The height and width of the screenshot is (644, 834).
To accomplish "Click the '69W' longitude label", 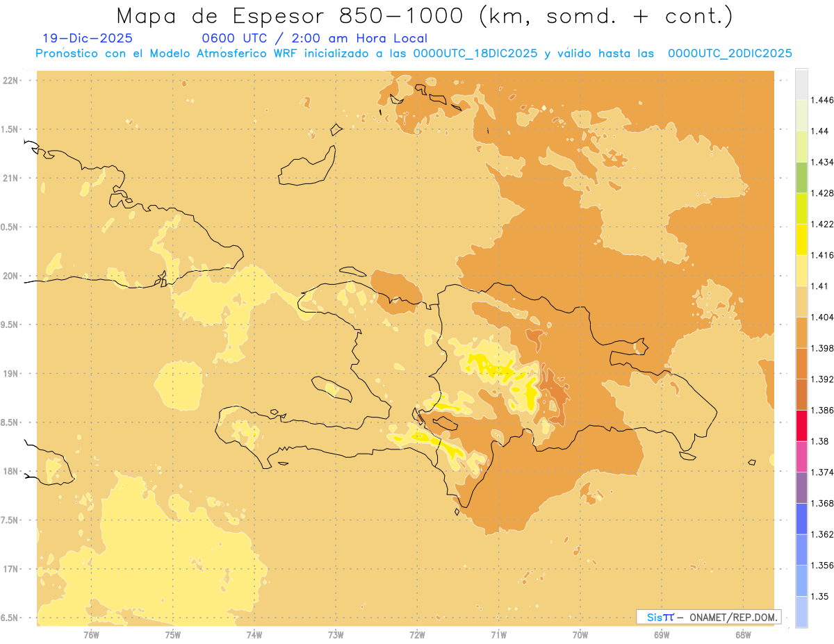I will pos(662,635).
